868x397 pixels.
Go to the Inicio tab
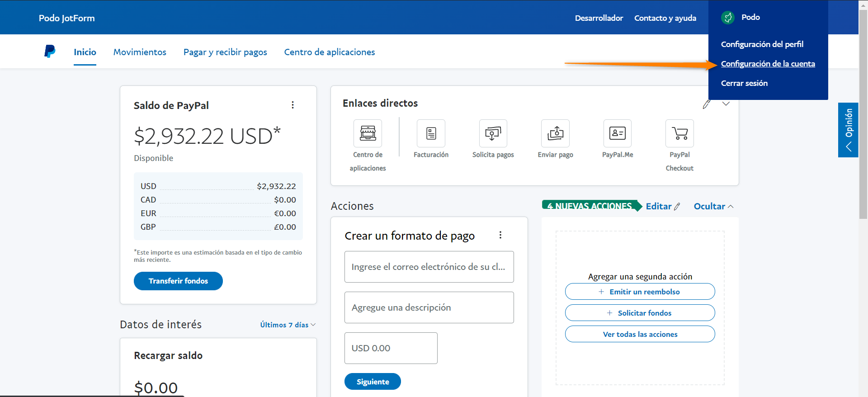click(x=85, y=52)
